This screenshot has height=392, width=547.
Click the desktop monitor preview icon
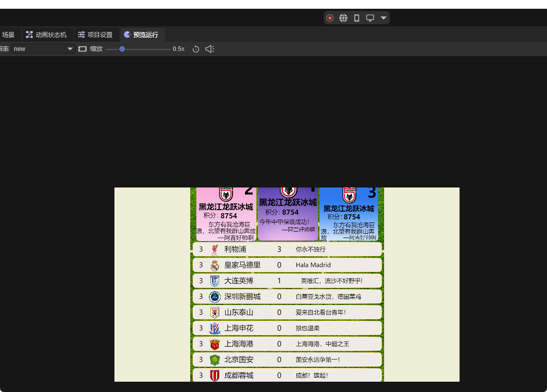pyautogui.click(x=370, y=18)
